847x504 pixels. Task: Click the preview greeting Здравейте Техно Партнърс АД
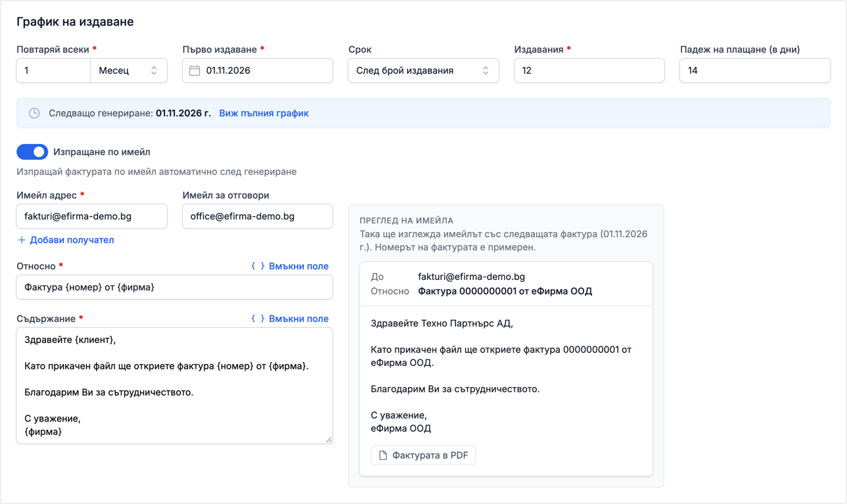[x=442, y=323]
